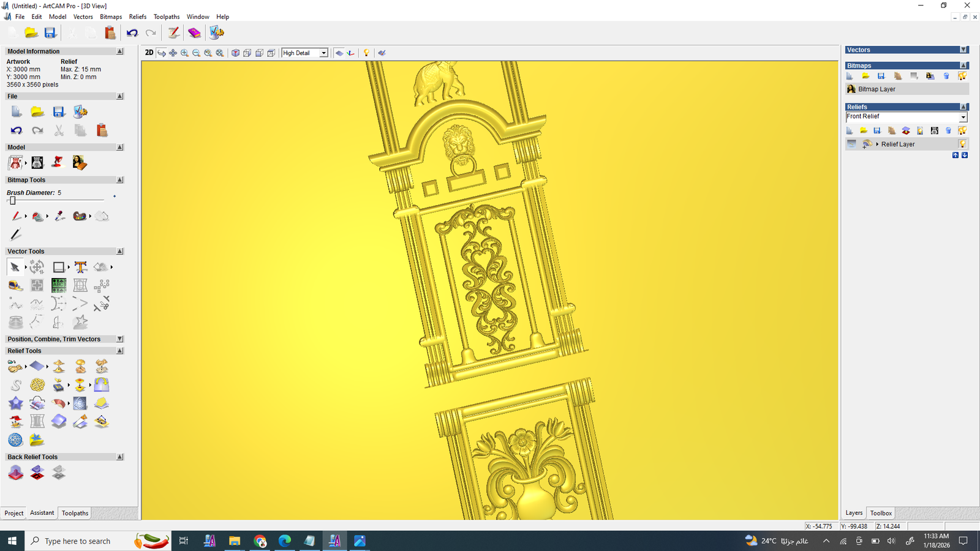Select the Smoothing Relief tool star icon

tap(15, 403)
